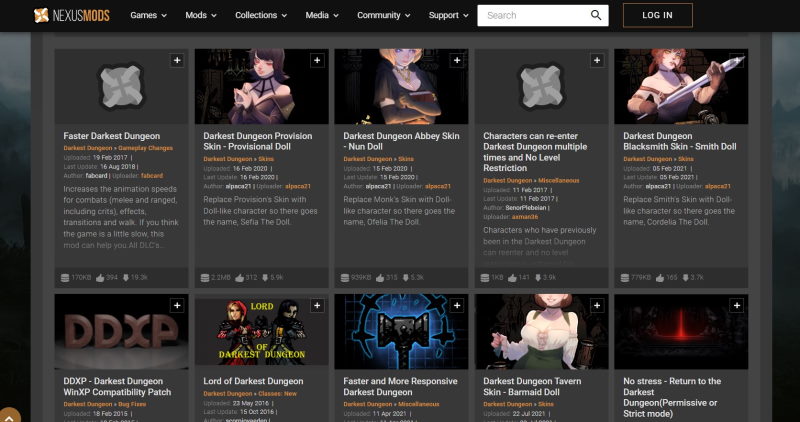
Task: Click Provisional Doll thumbnail image
Action: (x=261, y=86)
